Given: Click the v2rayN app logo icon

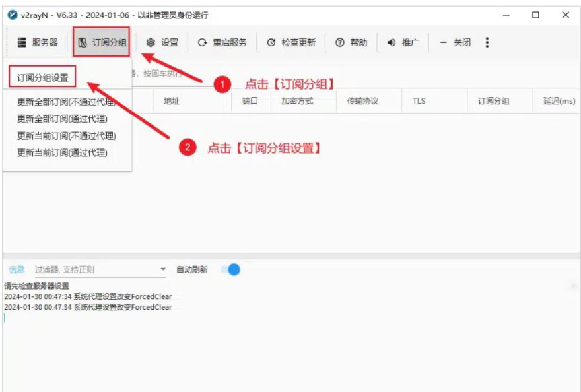Looking at the screenshot, I should point(13,15).
